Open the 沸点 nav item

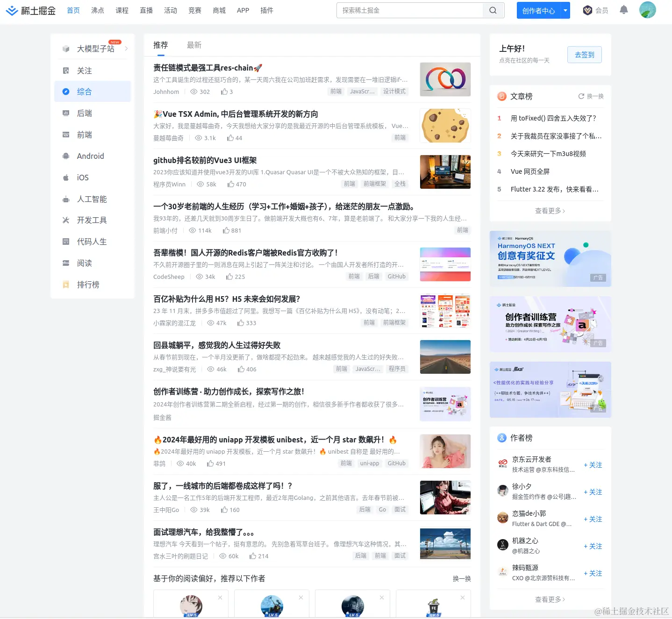98,10
